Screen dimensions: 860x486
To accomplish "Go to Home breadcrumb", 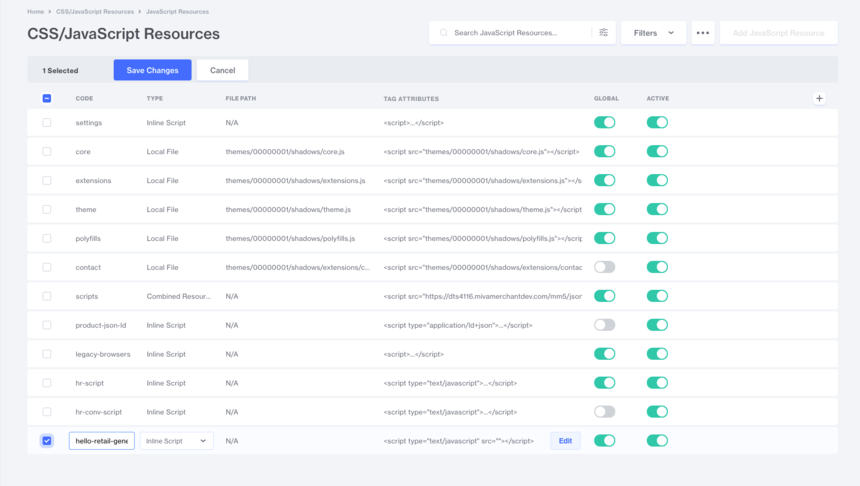I will point(35,11).
